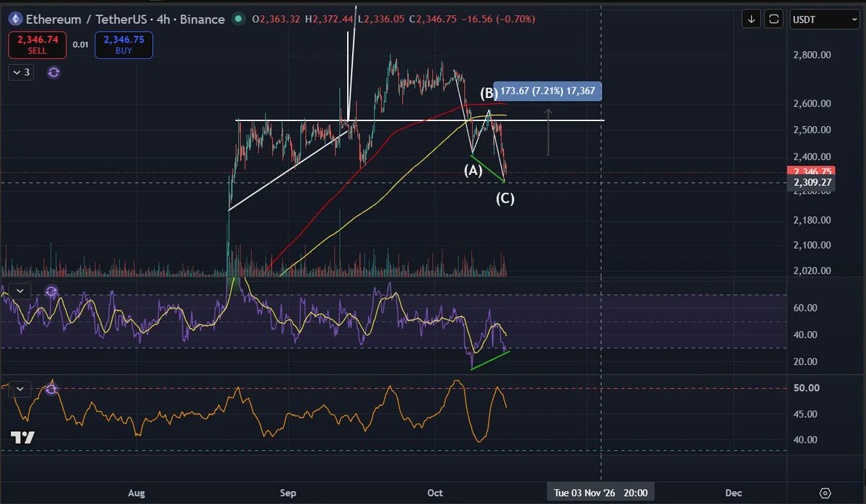Collapse the RSI pane legend chevron
866x504 pixels.
click(x=20, y=291)
